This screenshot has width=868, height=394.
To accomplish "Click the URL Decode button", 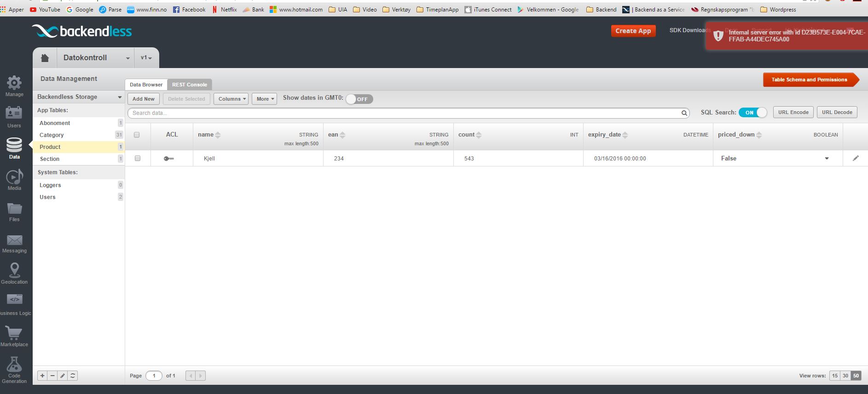I will (837, 112).
